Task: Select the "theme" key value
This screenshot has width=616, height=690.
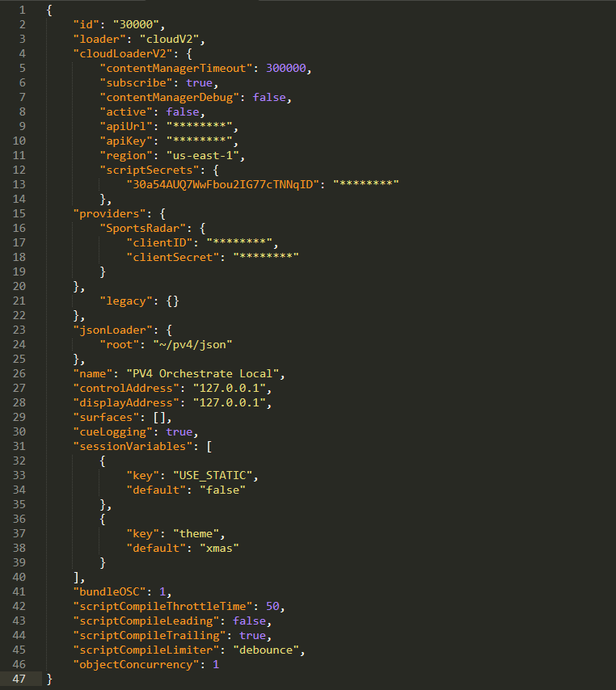Action: [x=196, y=533]
